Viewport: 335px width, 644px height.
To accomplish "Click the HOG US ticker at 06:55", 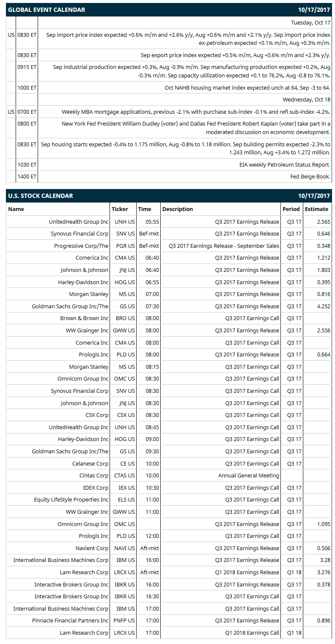I will pos(125,282).
